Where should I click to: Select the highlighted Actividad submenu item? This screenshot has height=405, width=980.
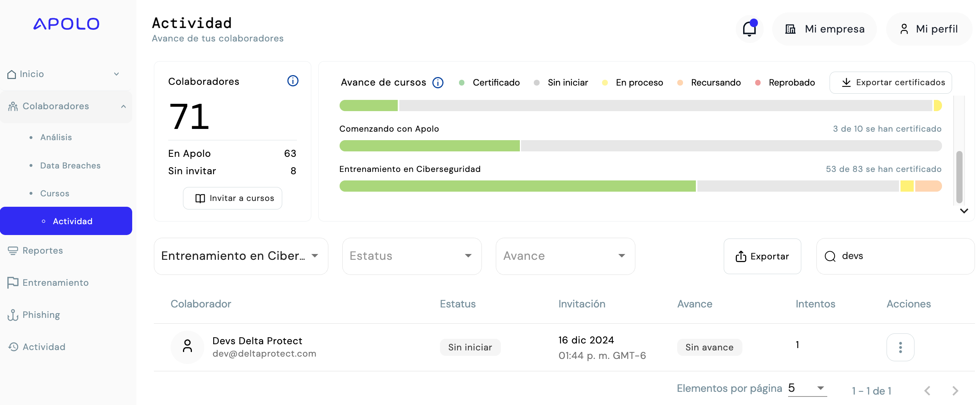click(66, 221)
